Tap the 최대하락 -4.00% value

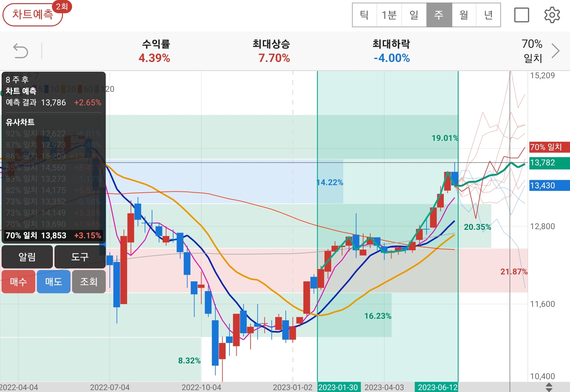(392, 58)
